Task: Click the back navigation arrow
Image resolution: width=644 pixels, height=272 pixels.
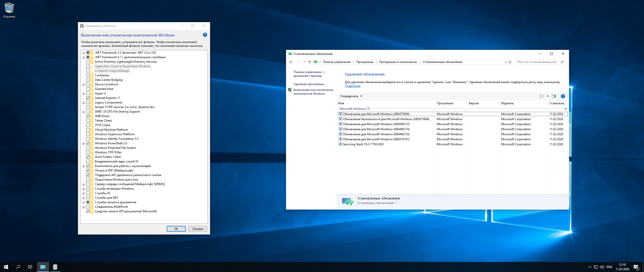Action: click(x=291, y=62)
